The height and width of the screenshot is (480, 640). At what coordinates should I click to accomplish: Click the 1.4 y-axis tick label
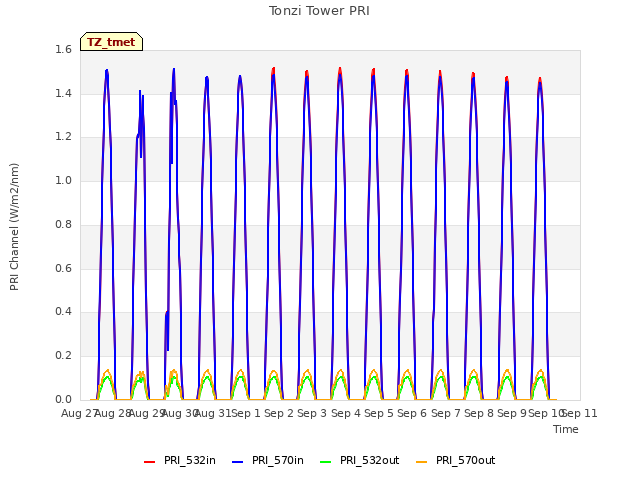click(x=63, y=93)
